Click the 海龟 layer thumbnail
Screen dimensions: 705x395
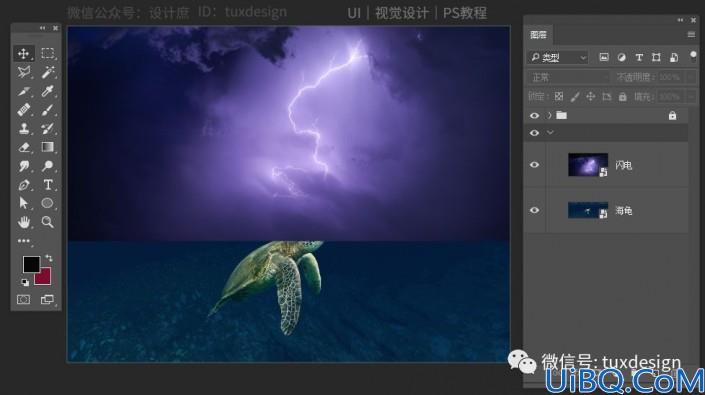(588, 210)
